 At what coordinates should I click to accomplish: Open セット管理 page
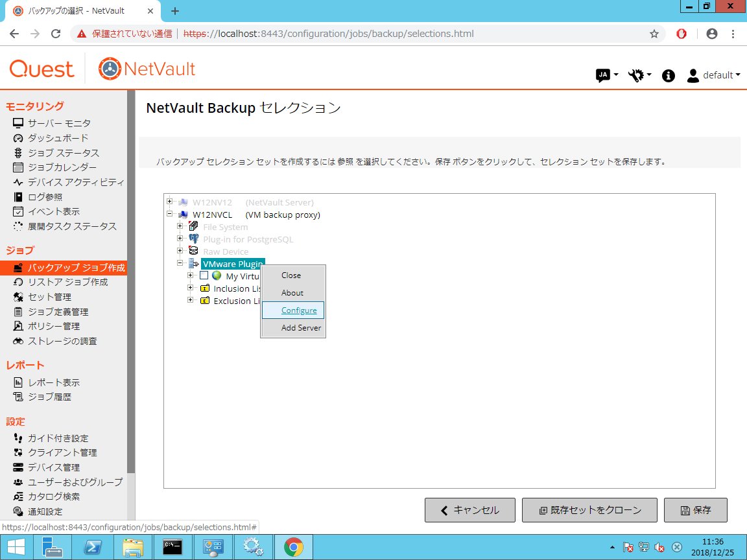pos(49,297)
